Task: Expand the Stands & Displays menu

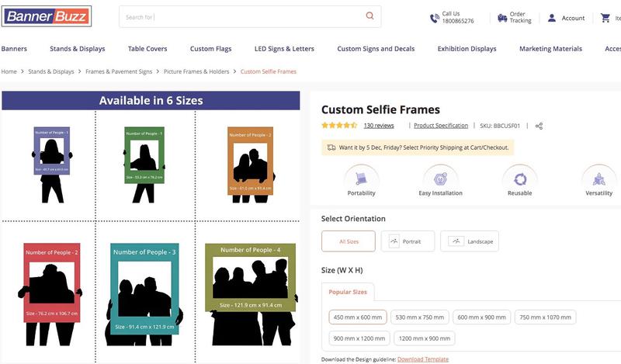Action: click(x=77, y=49)
